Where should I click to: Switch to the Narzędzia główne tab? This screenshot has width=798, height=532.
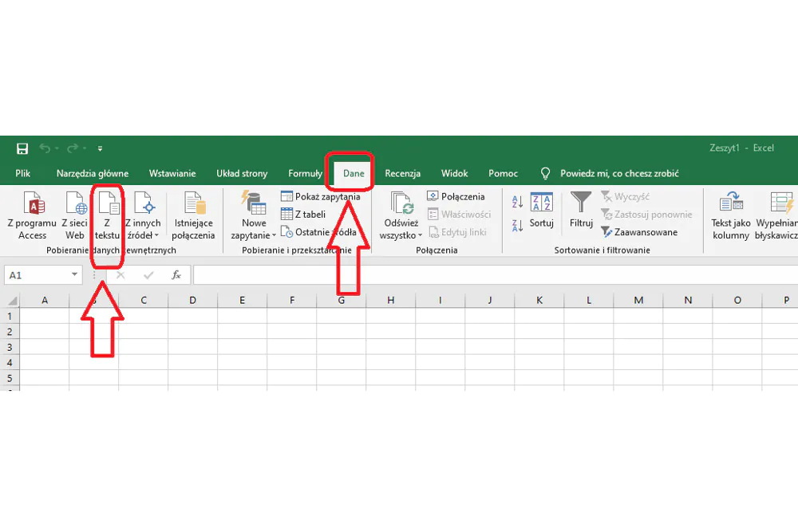pyautogui.click(x=92, y=173)
